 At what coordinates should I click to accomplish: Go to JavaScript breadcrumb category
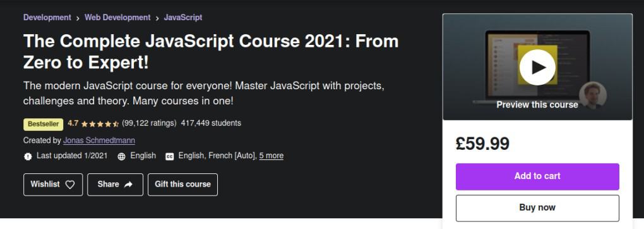[182, 17]
